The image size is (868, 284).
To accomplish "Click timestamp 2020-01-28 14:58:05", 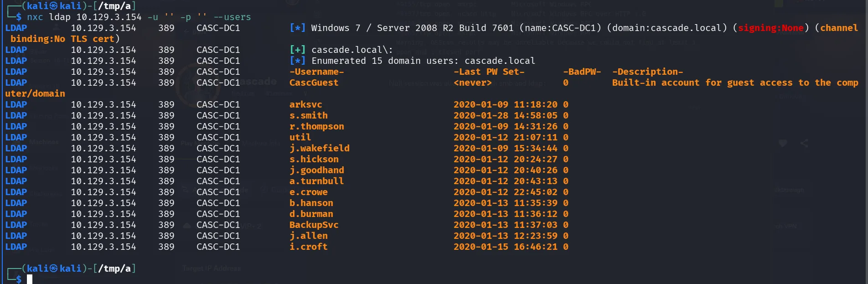I will coord(505,115).
